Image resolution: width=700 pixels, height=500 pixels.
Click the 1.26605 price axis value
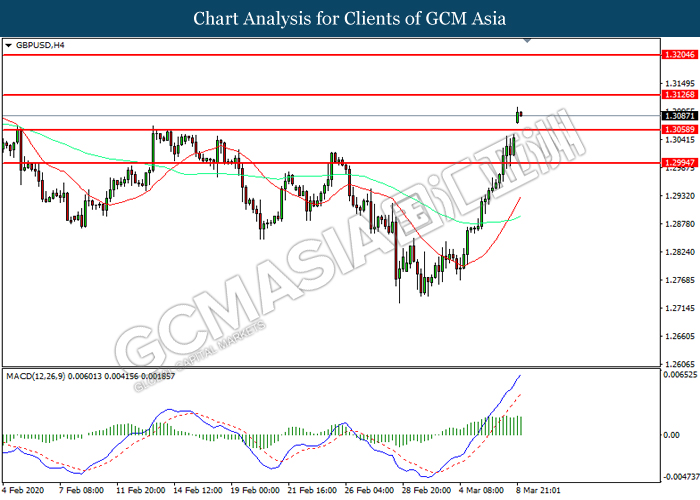click(x=680, y=336)
